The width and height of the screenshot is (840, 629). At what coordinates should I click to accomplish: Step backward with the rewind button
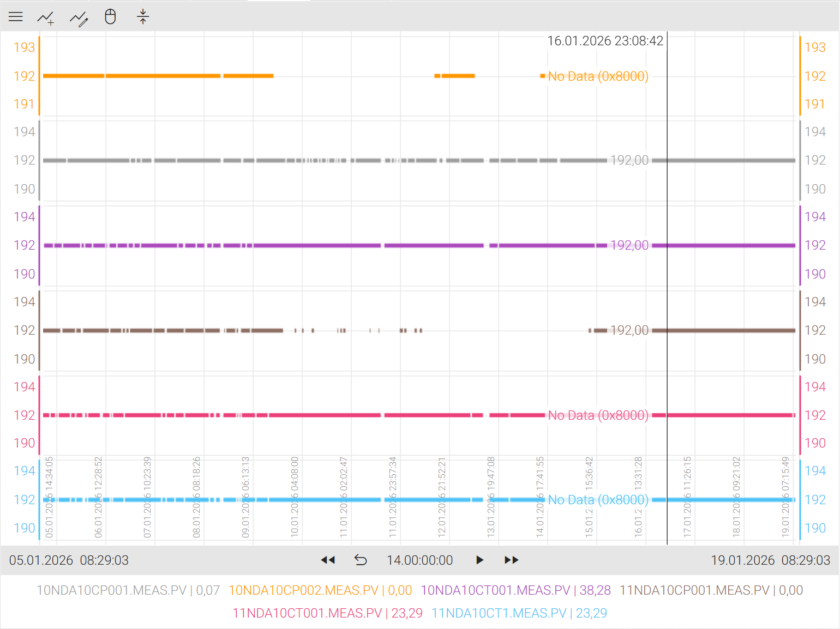[328, 560]
